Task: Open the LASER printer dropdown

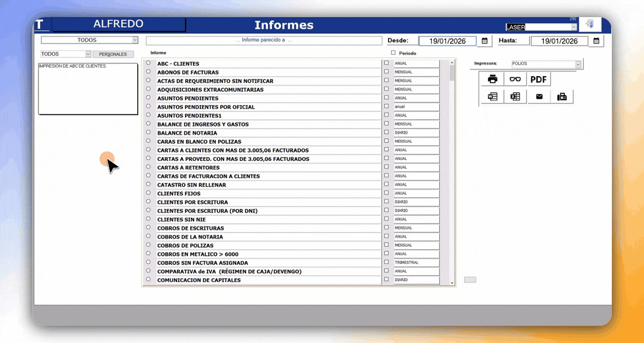Action: click(574, 27)
